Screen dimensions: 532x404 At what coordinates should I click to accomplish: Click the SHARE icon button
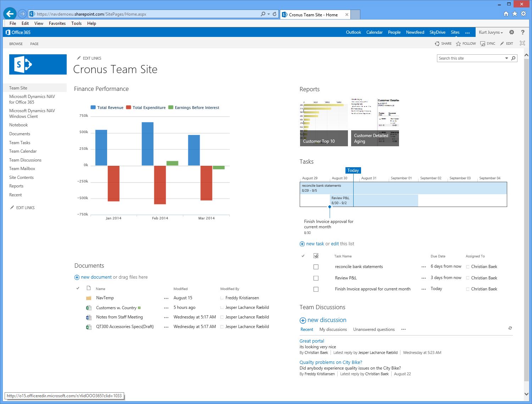coord(443,44)
